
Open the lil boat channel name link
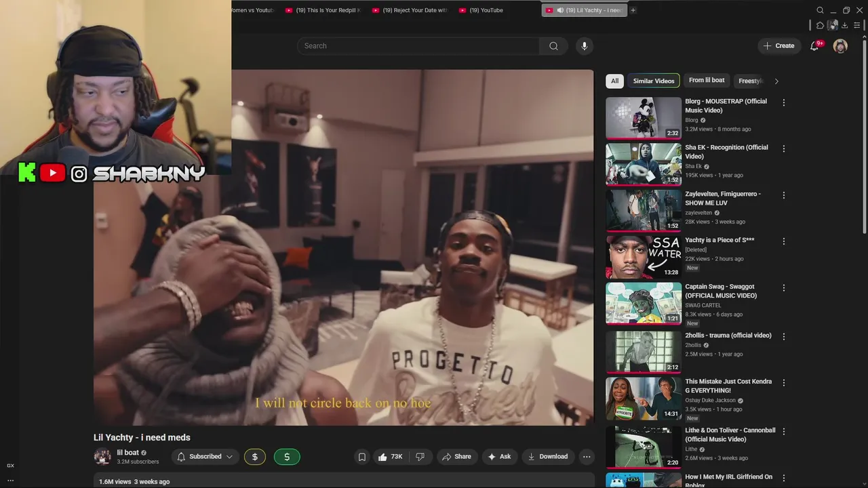tap(127, 453)
